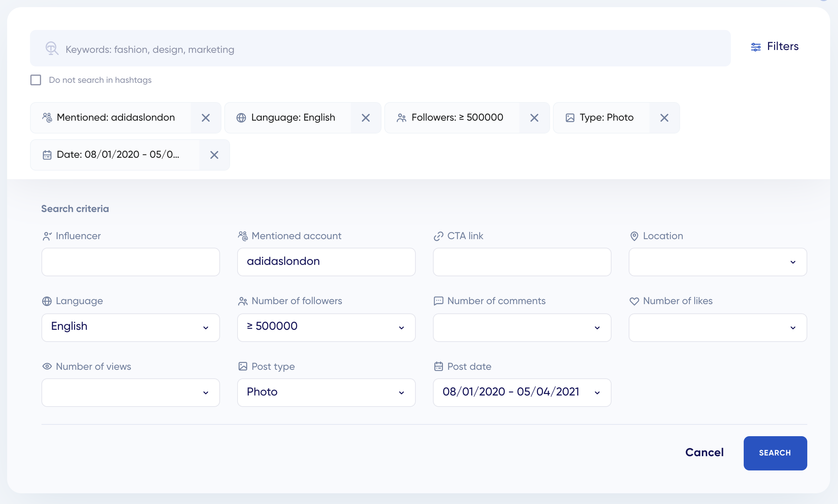Click the Filters label at top right
Viewport: 838px width, 504px height.
click(783, 46)
